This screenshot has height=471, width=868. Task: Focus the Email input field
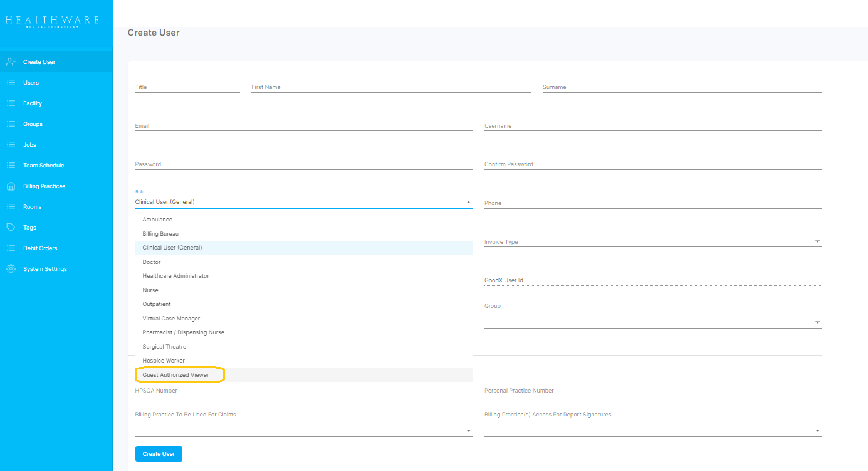click(x=303, y=126)
